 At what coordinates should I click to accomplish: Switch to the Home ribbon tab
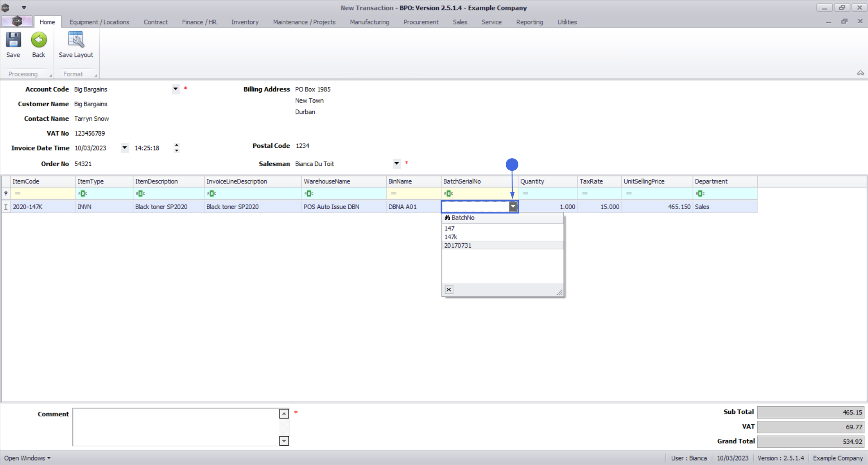coord(47,22)
